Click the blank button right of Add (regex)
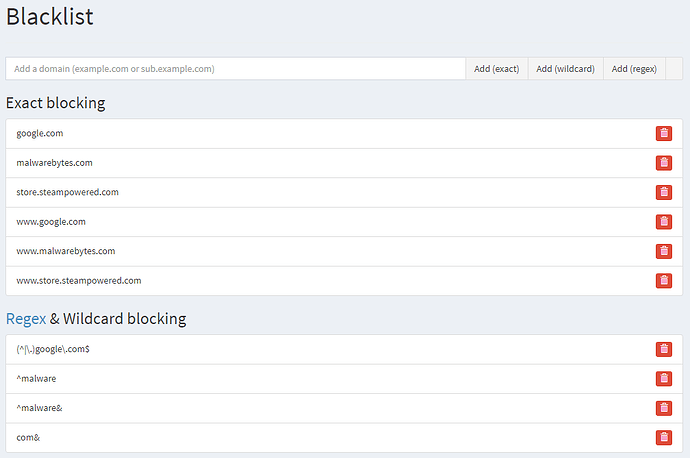The height and width of the screenshot is (458, 690). coord(673,69)
